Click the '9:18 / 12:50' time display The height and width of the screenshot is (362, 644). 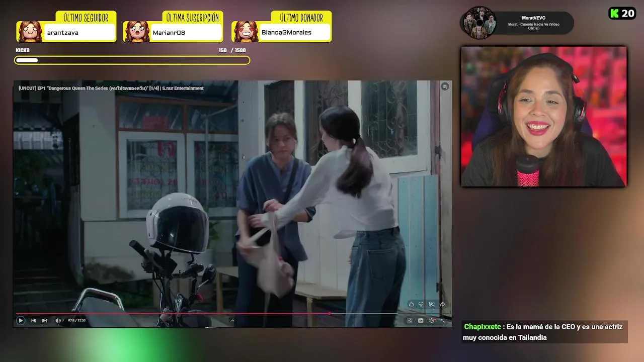point(77,320)
